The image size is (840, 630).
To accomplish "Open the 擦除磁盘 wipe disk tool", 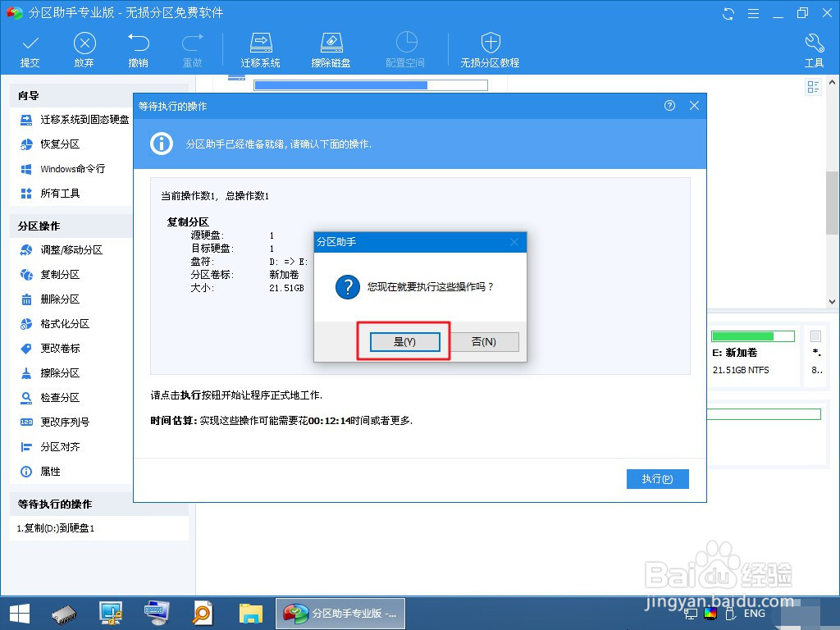I will pyautogui.click(x=331, y=50).
